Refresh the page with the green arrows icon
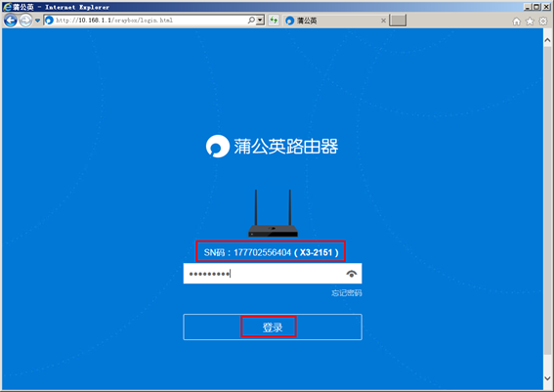 click(274, 21)
